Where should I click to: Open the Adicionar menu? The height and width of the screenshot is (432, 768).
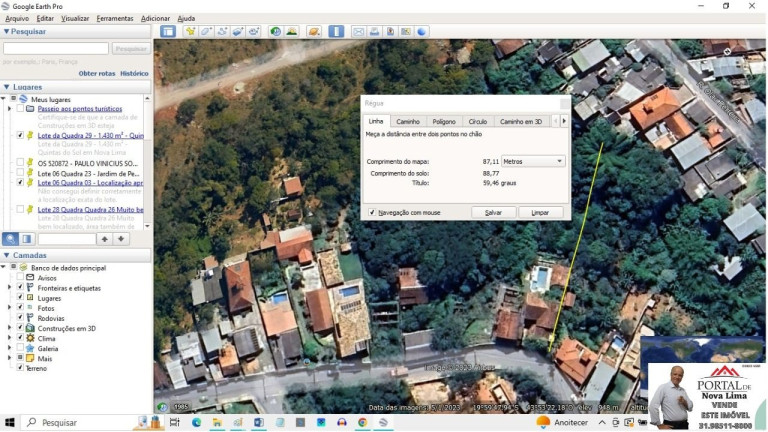coord(155,18)
